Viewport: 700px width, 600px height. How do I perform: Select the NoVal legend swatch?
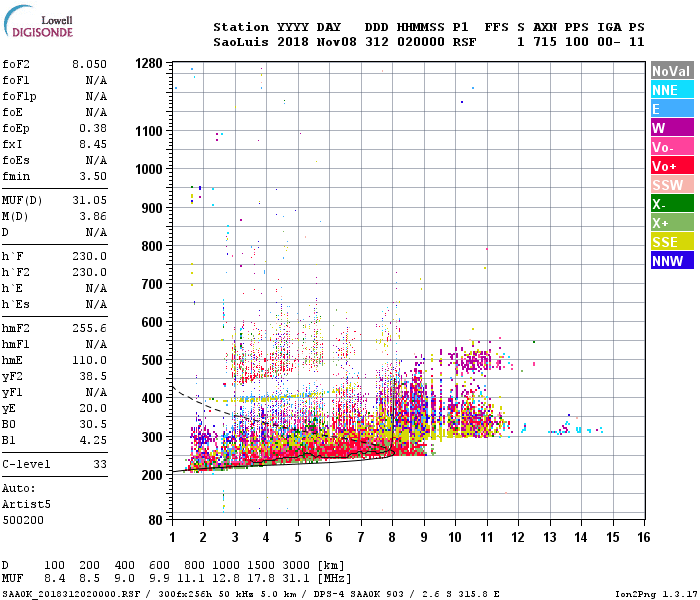pos(672,71)
